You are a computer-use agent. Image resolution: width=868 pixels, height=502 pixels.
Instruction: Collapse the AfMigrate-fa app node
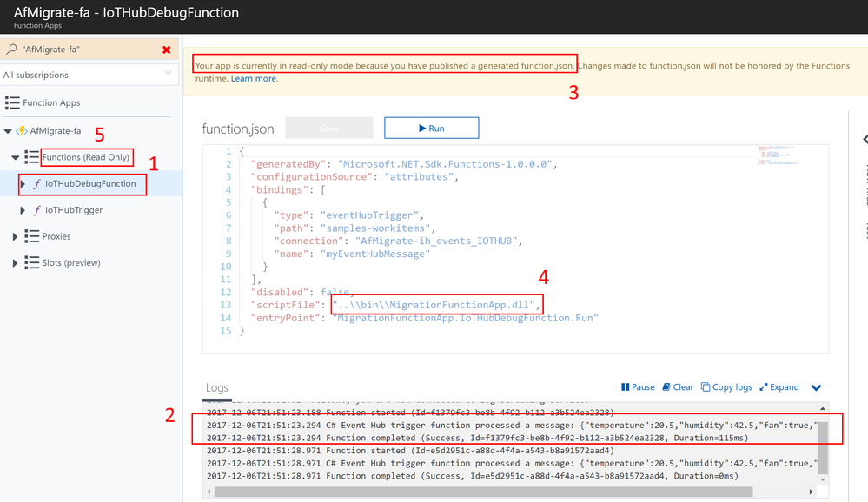[8, 131]
